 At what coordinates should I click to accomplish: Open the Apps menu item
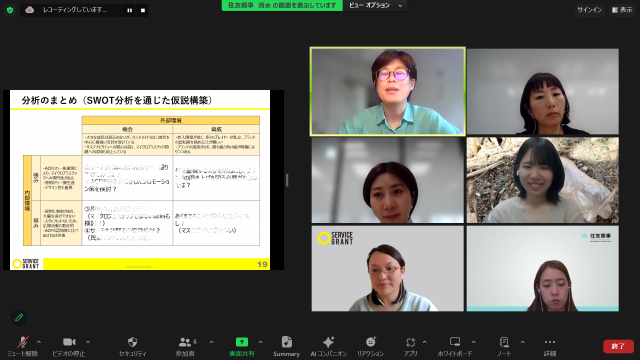click(411, 342)
